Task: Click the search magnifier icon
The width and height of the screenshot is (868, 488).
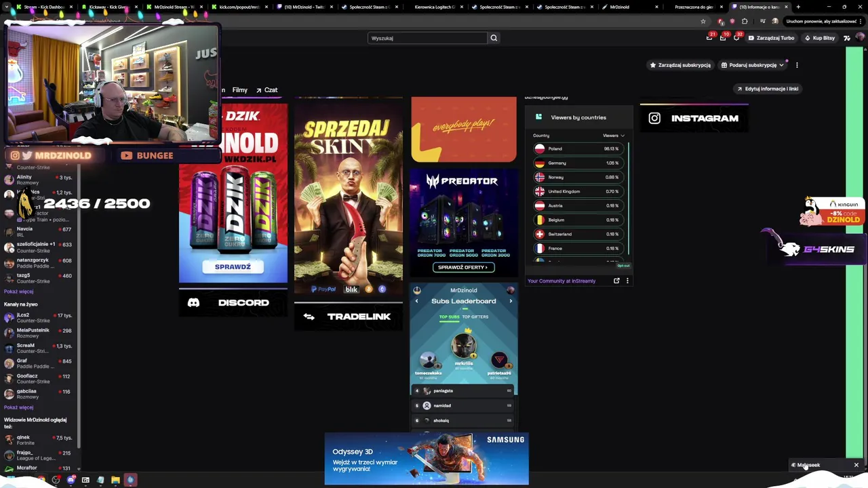Action: pyautogui.click(x=494, y=38)
